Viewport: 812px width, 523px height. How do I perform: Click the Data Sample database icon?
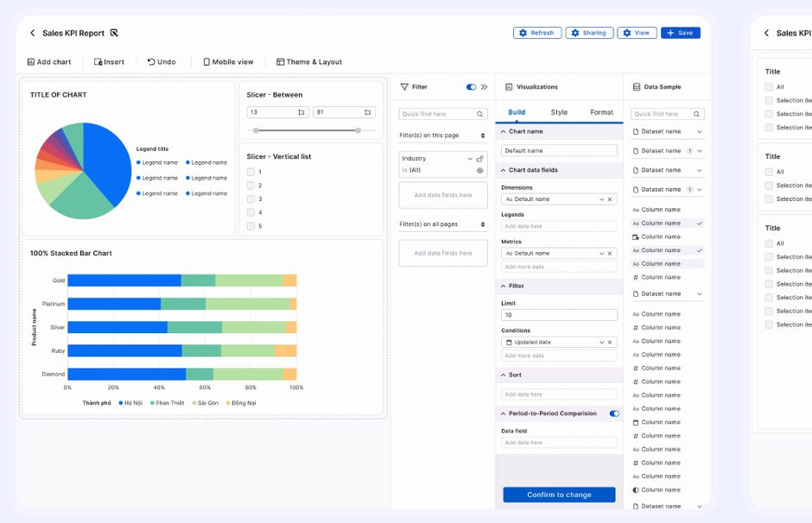point(637,87)
